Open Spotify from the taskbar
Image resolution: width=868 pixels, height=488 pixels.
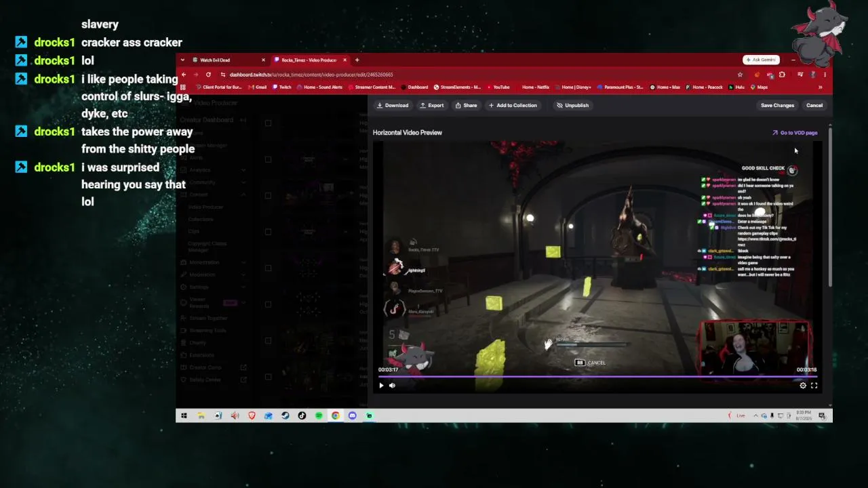319,415
